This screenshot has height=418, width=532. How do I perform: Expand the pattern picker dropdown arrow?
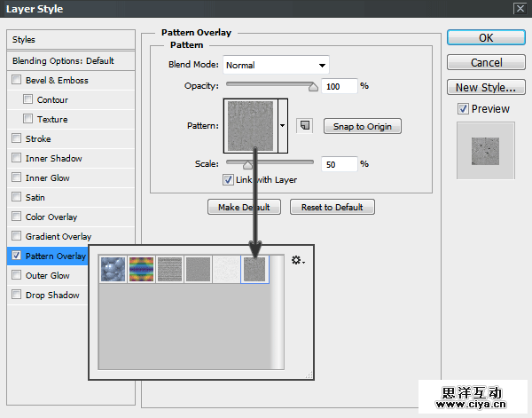coord(283,126)
